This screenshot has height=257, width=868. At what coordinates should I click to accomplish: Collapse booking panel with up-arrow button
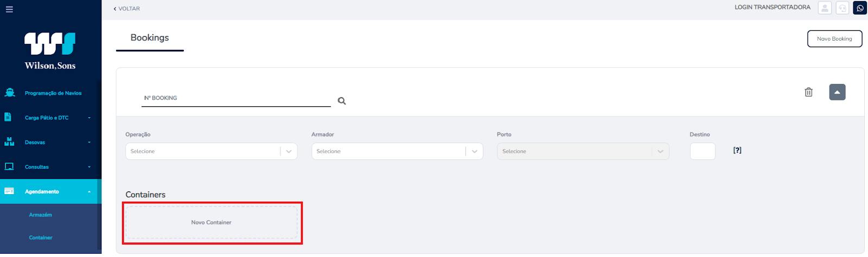click(x=837, y=92)
